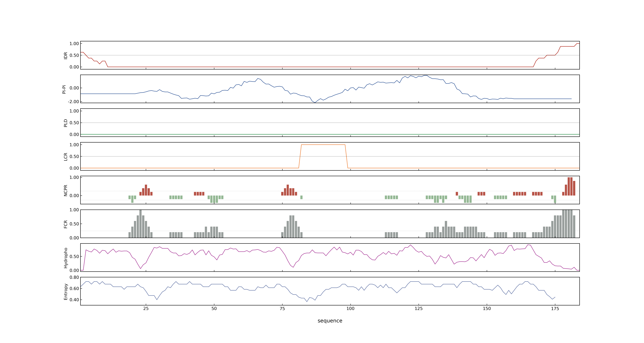This screenshot has width=644, height=343.
Task: Click the 0.00 tick in Hydropho panel
Action: coord(74,270)
